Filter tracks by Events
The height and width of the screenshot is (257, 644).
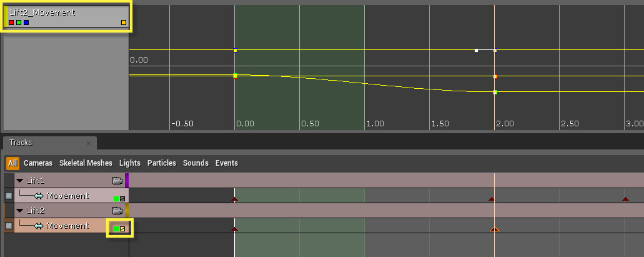[x=227, y=163]
